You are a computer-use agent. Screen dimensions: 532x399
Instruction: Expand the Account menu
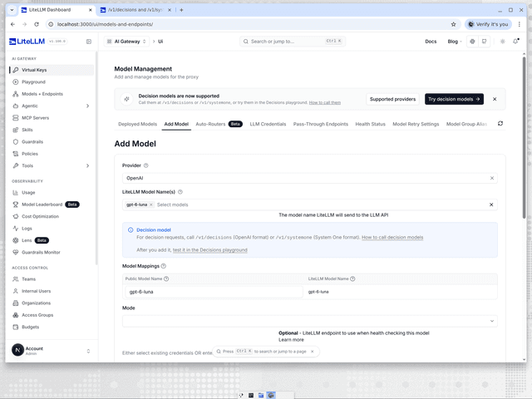click(x=52, y=351)
